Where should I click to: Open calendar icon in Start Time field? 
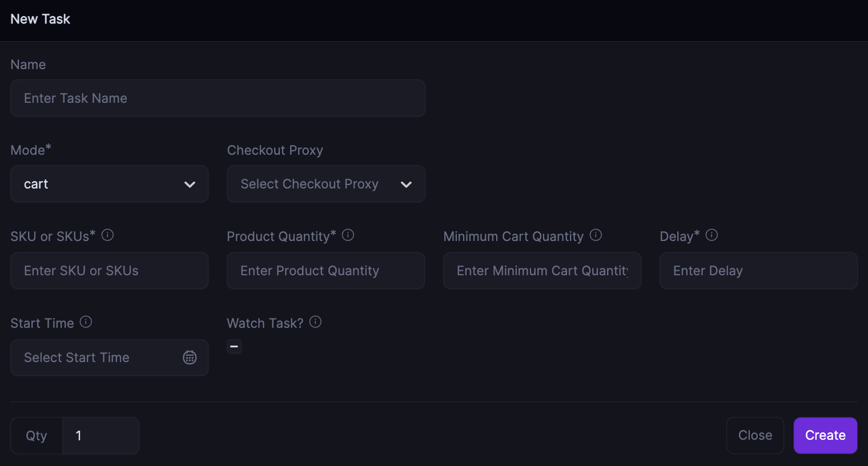click(x=190, y=357)
